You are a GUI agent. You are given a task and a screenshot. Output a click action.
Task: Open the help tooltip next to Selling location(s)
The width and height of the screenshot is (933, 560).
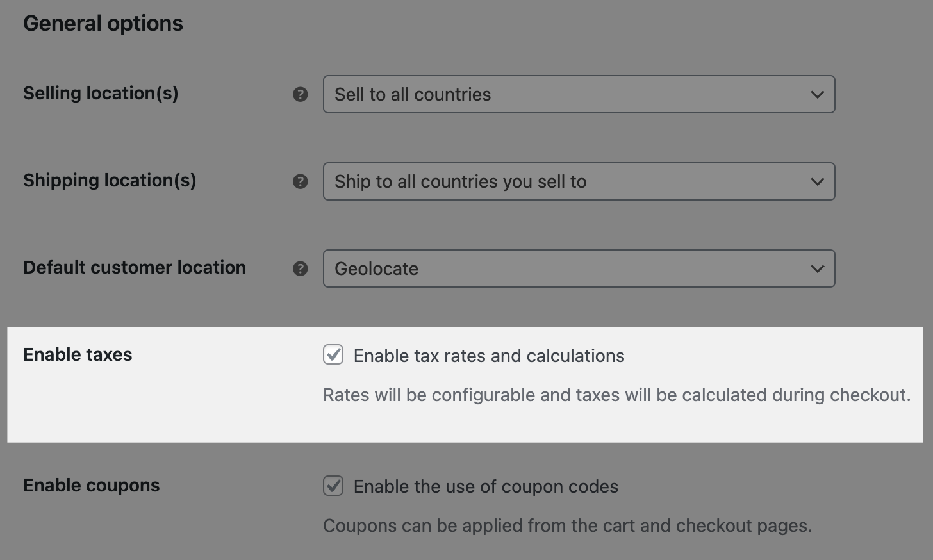[x=300, y=94]
